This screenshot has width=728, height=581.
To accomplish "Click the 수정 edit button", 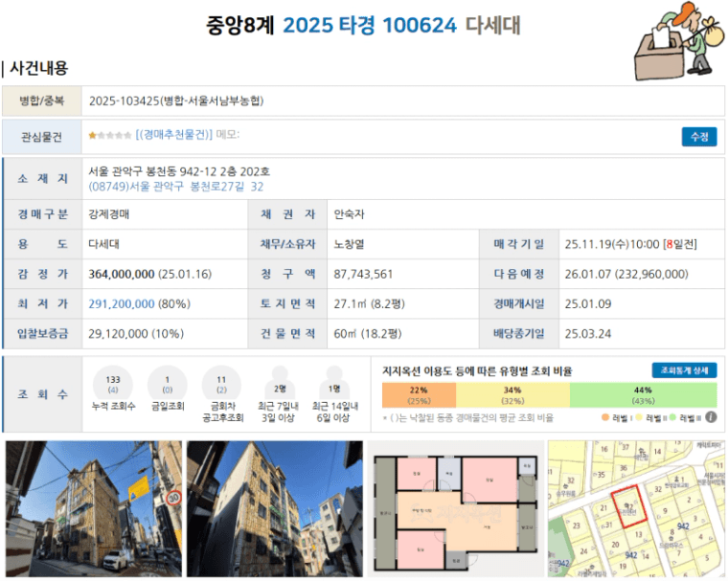I will coord(698,137).
